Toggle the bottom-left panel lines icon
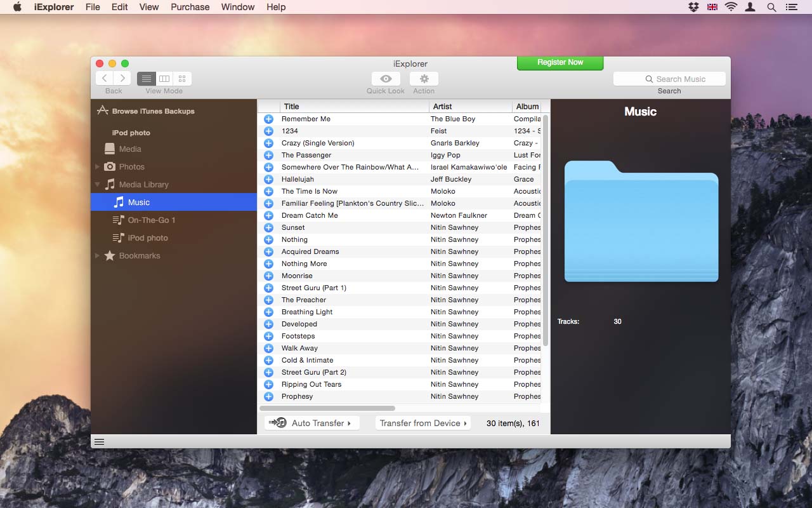The image size is (812, 508). pos(100,442)
